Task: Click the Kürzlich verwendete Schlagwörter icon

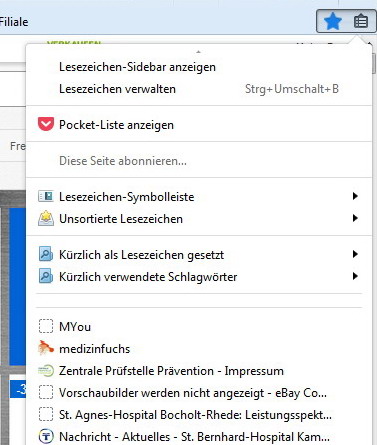Action: (46, 276)
